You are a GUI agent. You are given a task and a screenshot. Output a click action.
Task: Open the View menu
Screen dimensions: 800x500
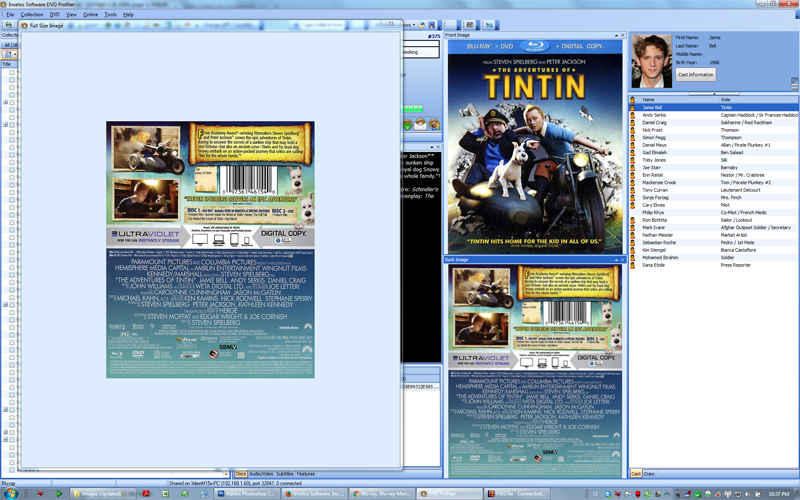coord(71,15)
